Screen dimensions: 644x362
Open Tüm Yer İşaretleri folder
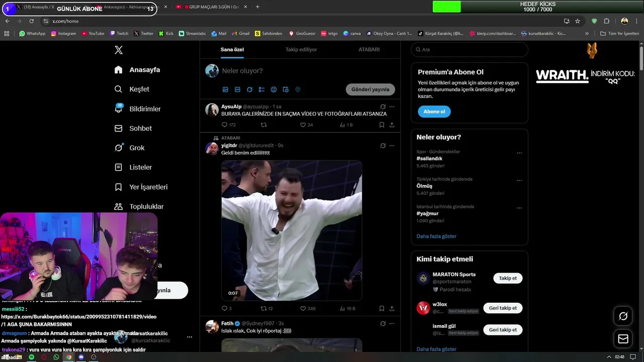tap(619, 34)
